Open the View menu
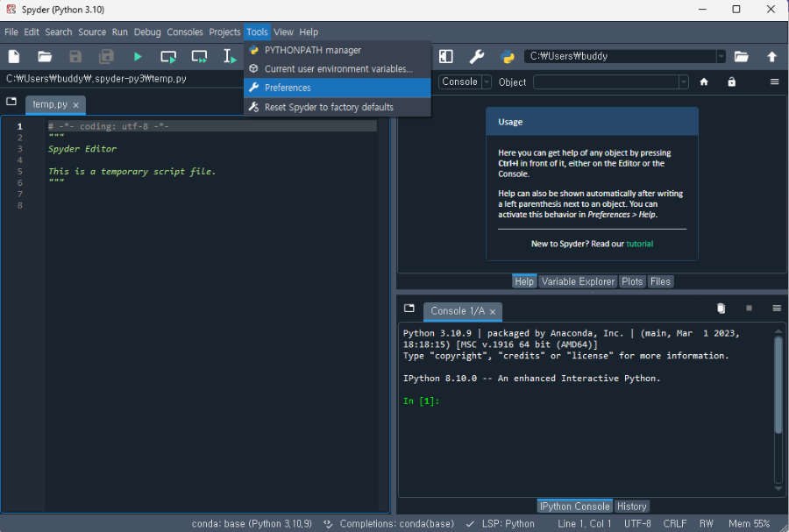Screen dimensions: 789x532 (x=283, y=32)
